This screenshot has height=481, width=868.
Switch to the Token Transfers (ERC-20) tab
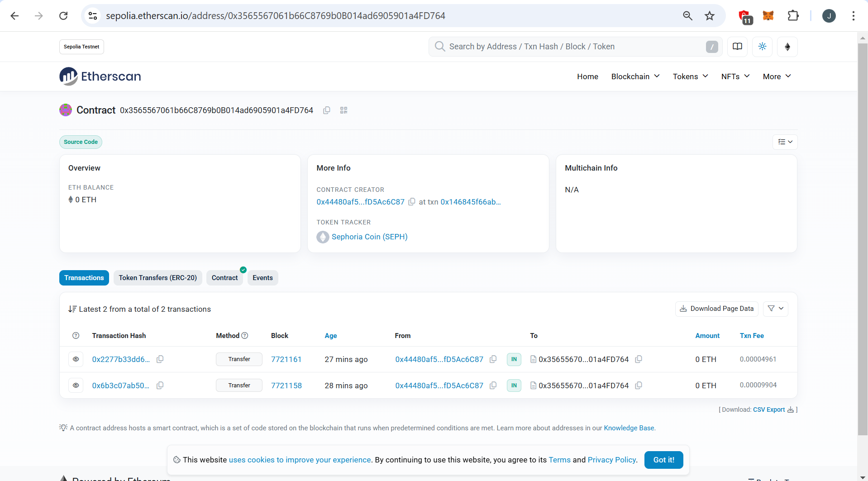(x=157, y=277)
